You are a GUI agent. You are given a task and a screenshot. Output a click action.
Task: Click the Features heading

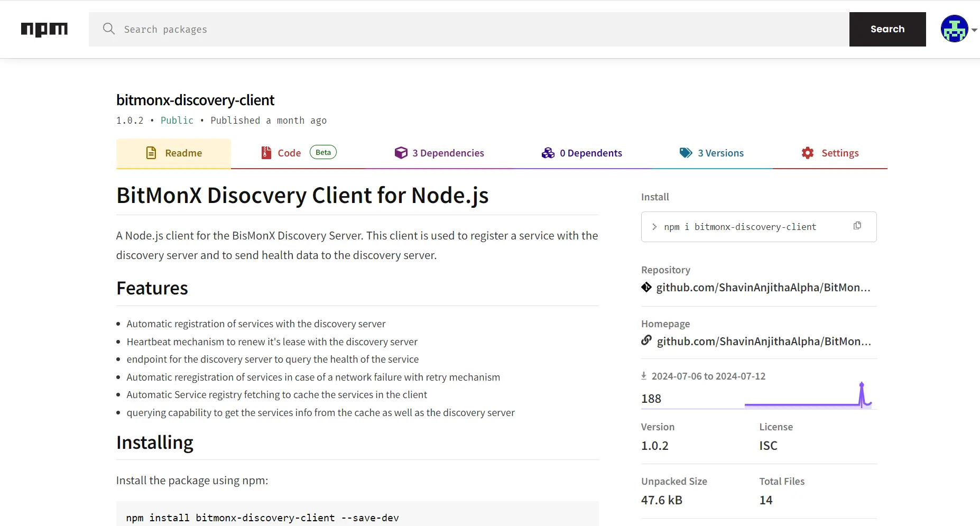point(152,288)
